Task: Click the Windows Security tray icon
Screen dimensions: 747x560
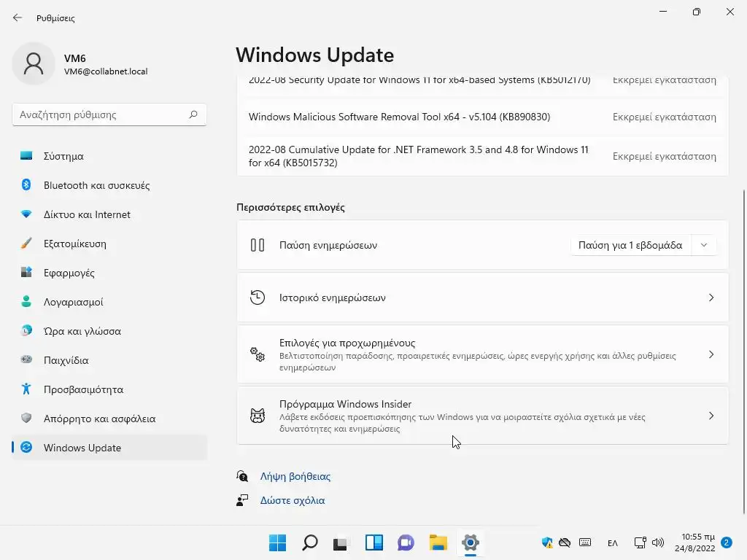Action: 547,542
